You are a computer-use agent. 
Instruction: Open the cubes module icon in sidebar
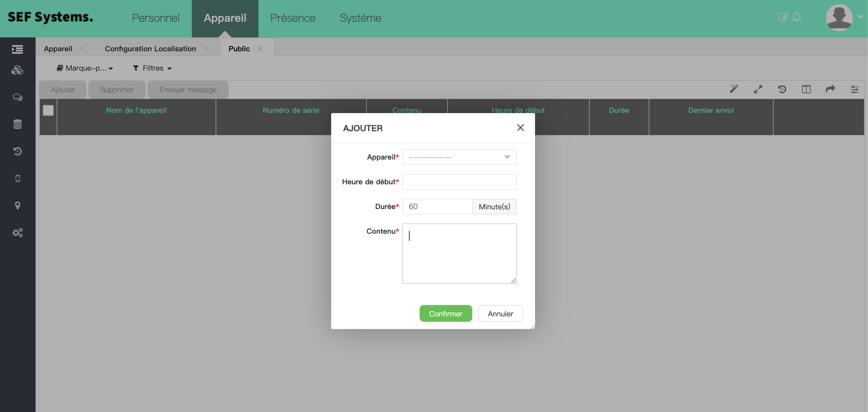point(17,70)
